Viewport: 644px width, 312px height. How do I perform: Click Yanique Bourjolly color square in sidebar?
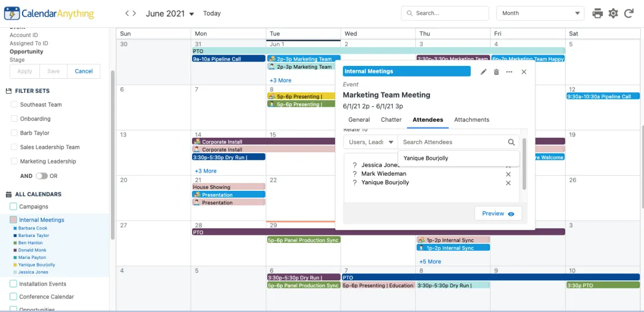[x=14, y=265]
